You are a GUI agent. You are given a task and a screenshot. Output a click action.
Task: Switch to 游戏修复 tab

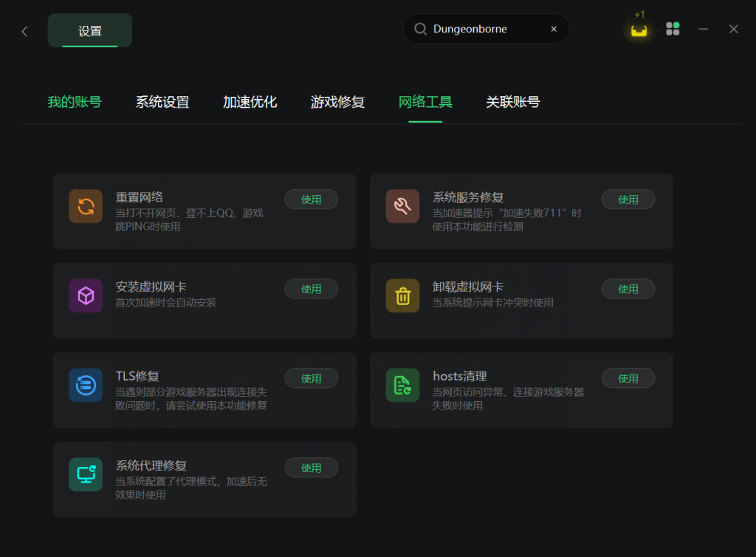(x=337, y=102)
